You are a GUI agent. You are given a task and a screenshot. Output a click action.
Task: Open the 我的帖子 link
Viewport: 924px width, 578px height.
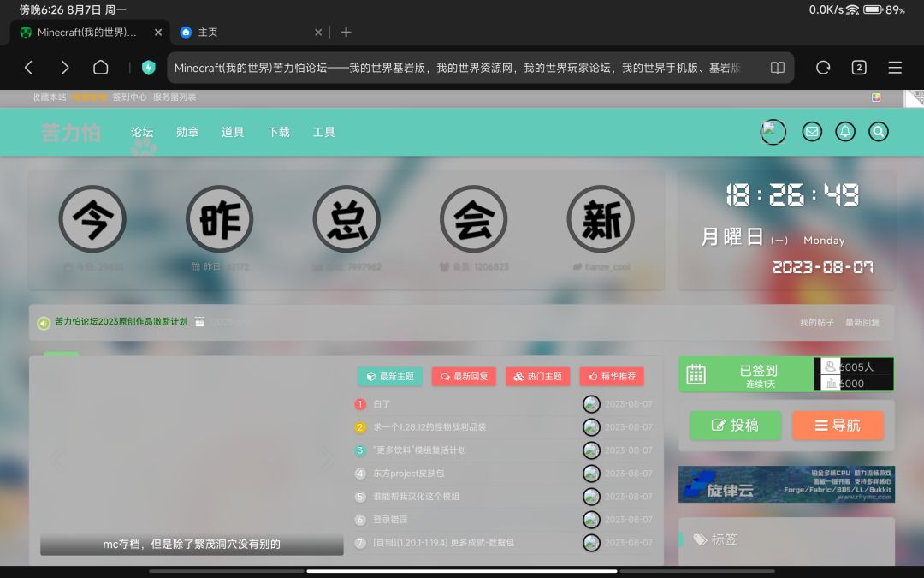click(x=817, y=322)
